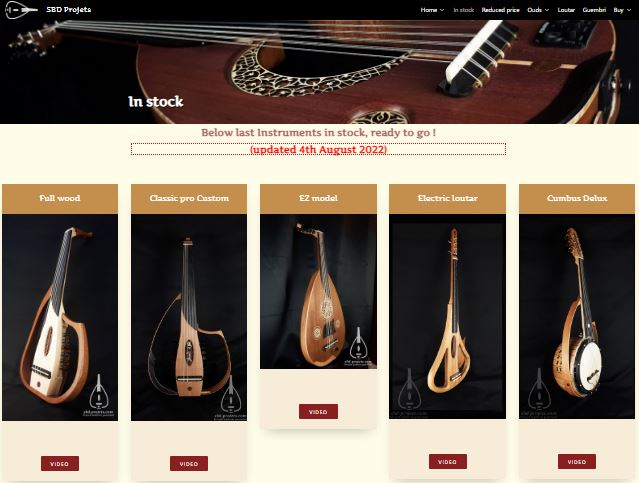Viewport: 639px width, 483px height.
Task: View the Cumbus Delux banjo-style photo
Action: pos(577,316)
